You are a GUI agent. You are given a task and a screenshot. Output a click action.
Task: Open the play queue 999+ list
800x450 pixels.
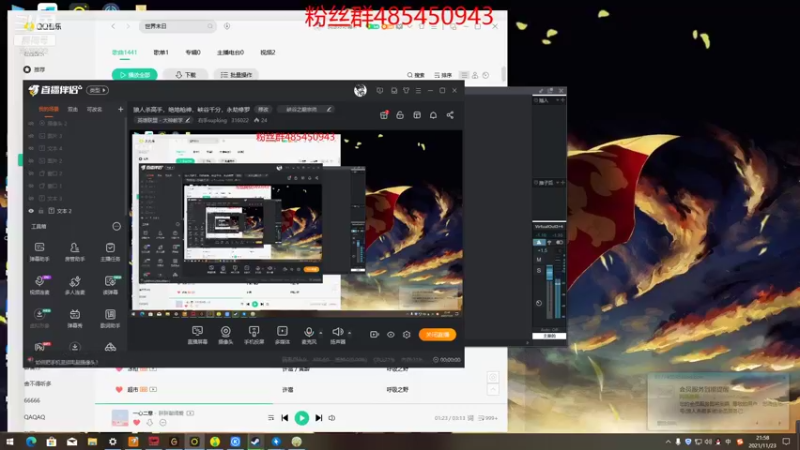(488, 418)
